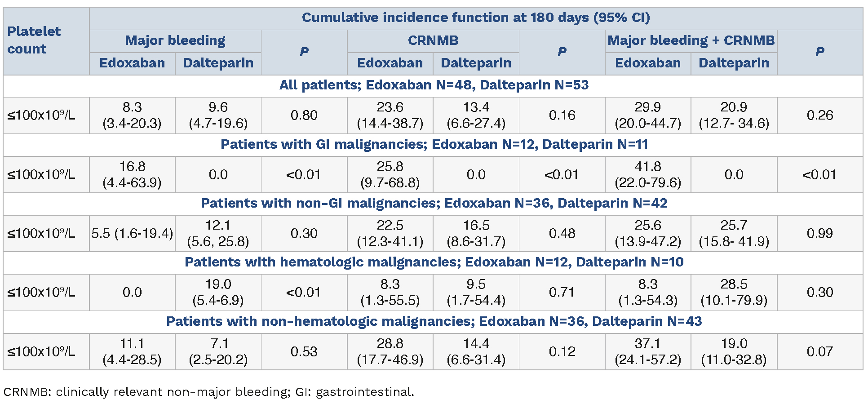The width and height of the screenshot is (868, 404).
Task: Click the cell reading 23.6 (14.4-38.7)
Action: coord(390,115)
